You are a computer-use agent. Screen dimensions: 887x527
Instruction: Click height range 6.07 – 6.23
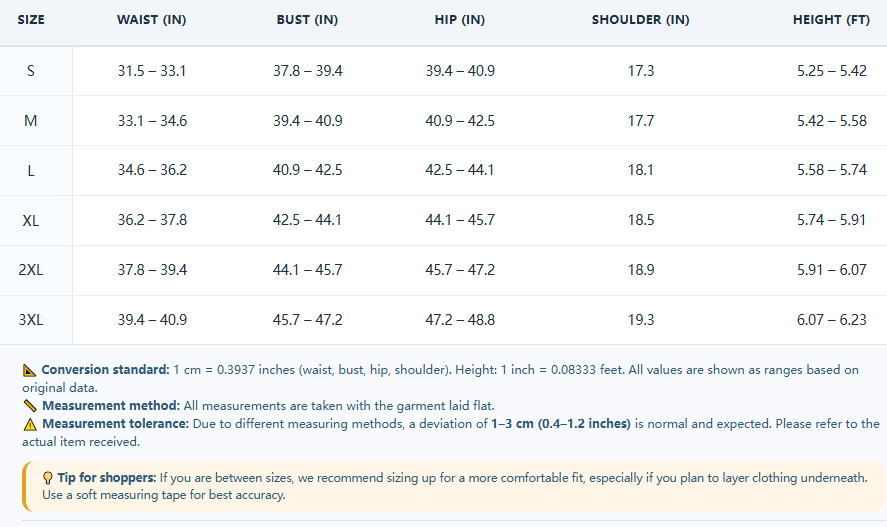(x=832, y=320)
